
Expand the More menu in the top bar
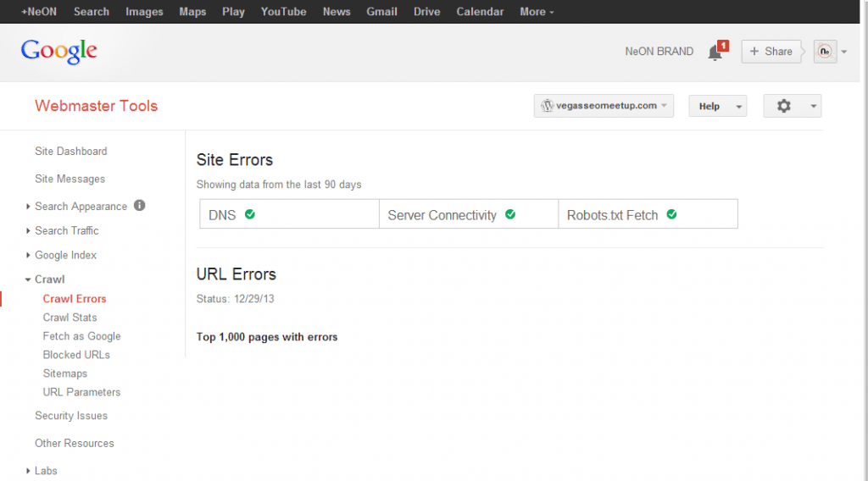tap(537, 12)
